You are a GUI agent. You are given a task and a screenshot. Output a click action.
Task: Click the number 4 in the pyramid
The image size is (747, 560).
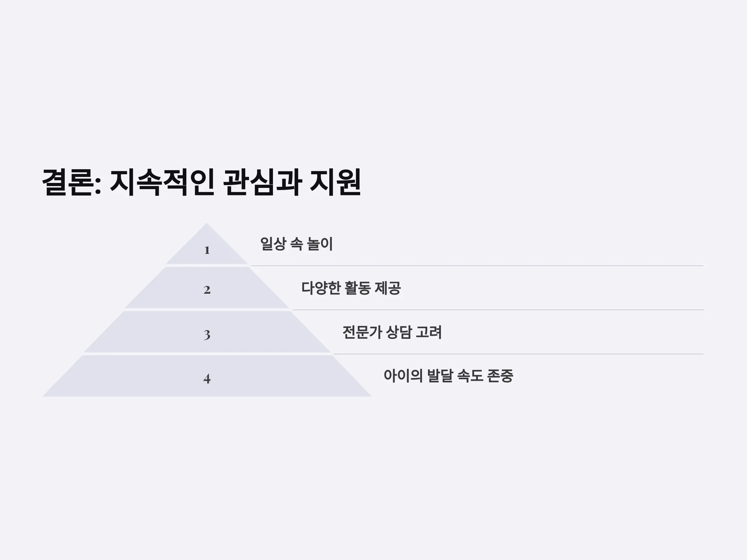(207, 379)
